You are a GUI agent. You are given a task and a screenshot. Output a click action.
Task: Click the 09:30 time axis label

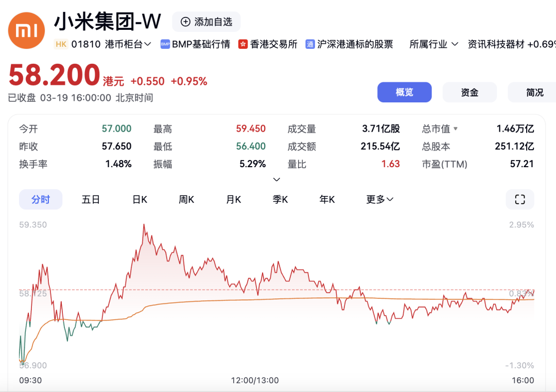(30, 380)
